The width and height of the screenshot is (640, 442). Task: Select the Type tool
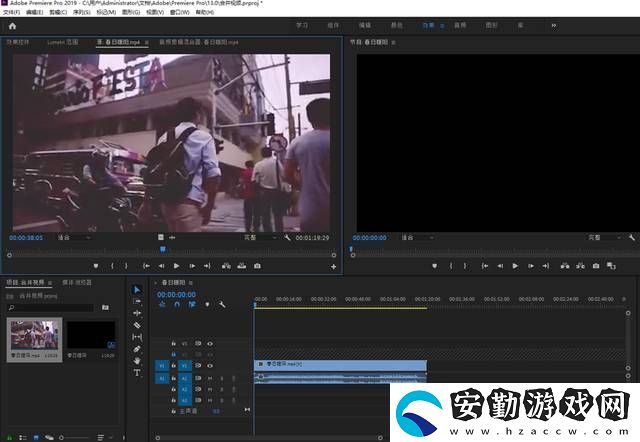coord(137,373)
